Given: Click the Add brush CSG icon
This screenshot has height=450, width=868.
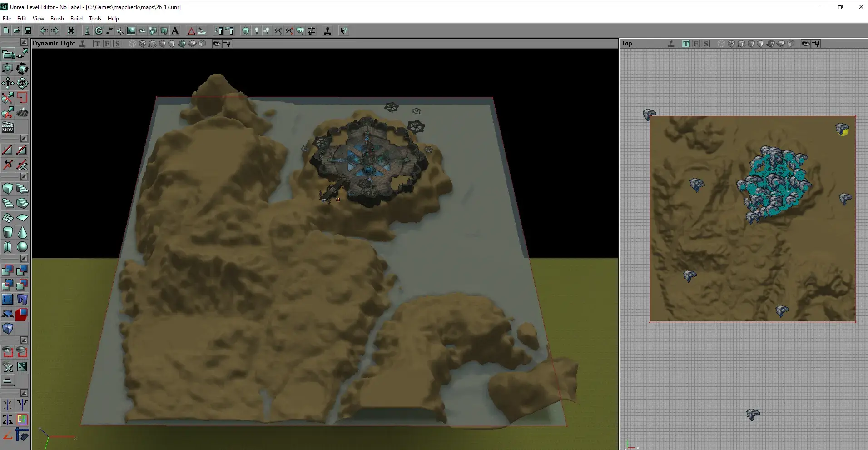Looking at the screenshot, I should (8, 270).
